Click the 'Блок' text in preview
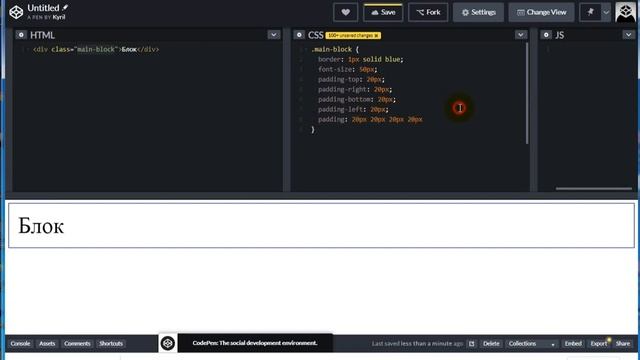The image size is (640, 360). [41, 225]
